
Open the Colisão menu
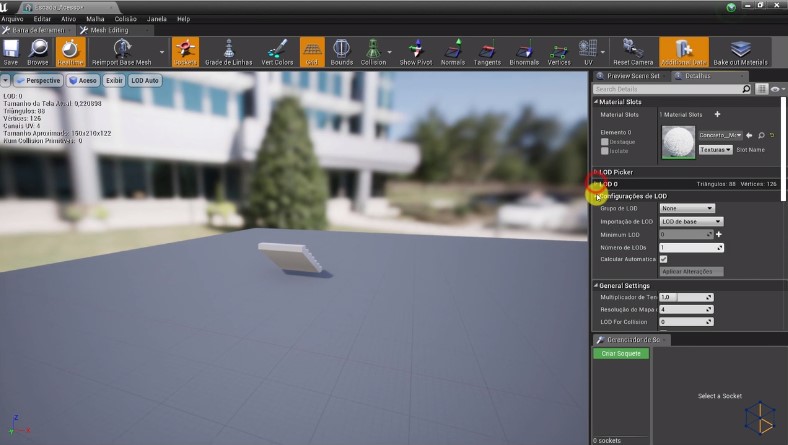tap(126, 19)
